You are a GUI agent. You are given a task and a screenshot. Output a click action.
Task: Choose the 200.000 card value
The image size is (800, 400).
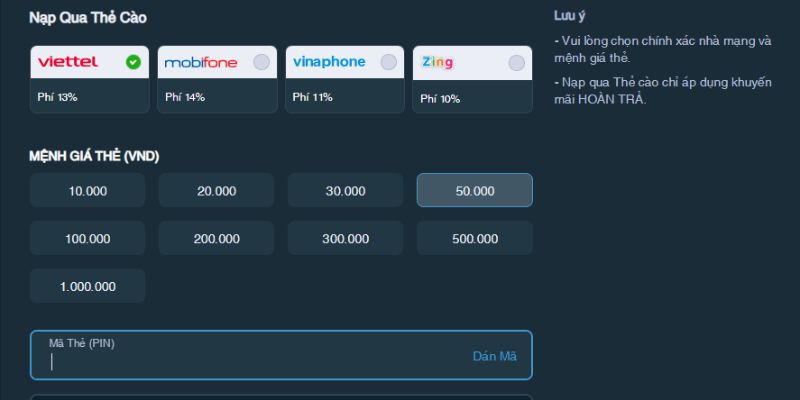coord(216,238)
